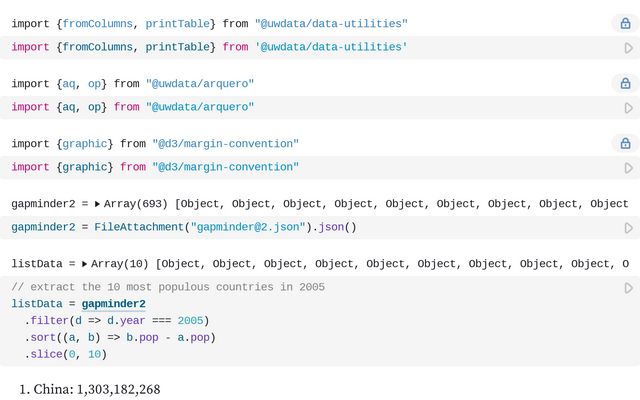Image resolution: width=640 pixels, height=400 pixels.
Task: Click the lock icon on the margin-convention import cell
Action: 625,143
